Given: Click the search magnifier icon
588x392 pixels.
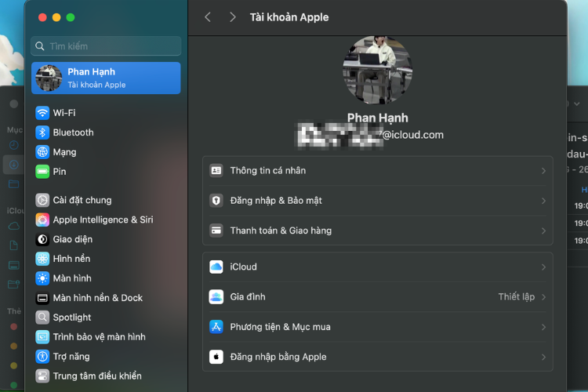Looking at the screenshot, I should pos(40,46).
